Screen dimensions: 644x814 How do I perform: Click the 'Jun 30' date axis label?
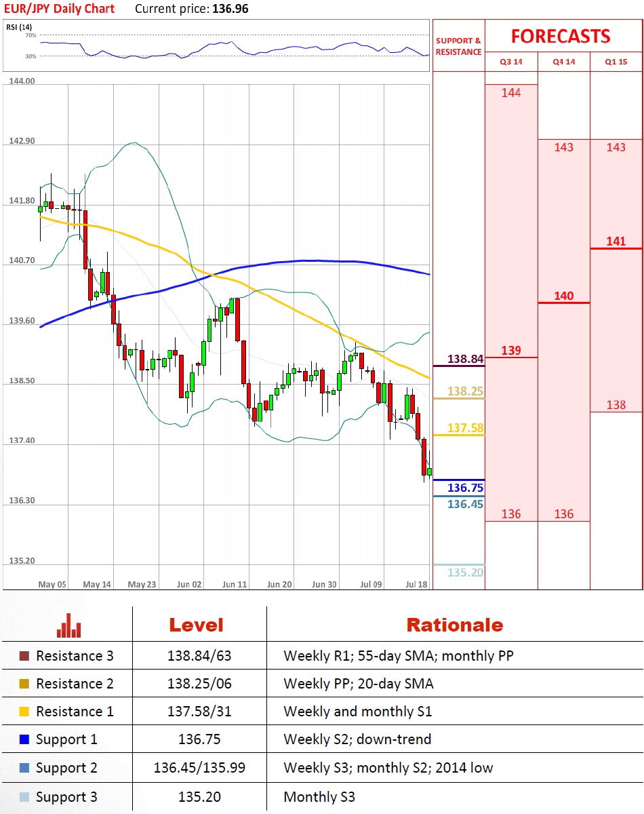click(324, 584)
